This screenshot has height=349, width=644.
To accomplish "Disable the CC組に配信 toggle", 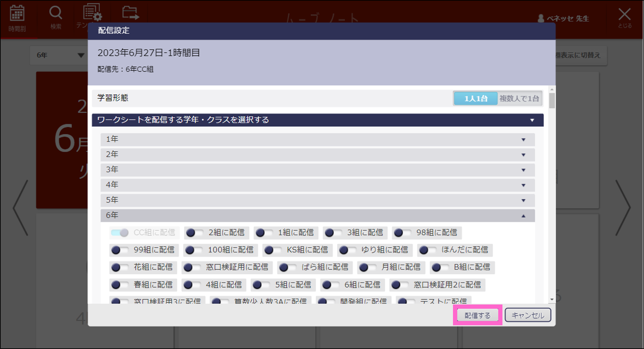I will click(x=120, y=233).
